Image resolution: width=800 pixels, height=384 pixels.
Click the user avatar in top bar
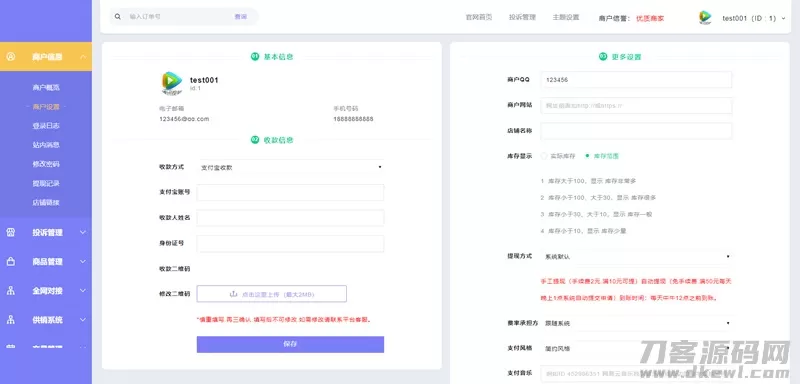click(x=705, y=18)
